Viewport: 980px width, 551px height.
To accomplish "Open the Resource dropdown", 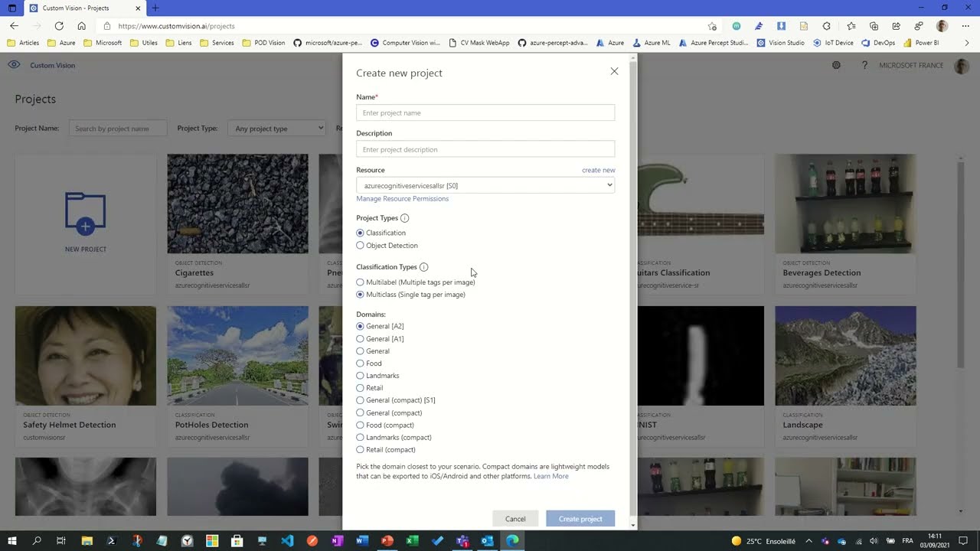I will (x=485, y=185).
